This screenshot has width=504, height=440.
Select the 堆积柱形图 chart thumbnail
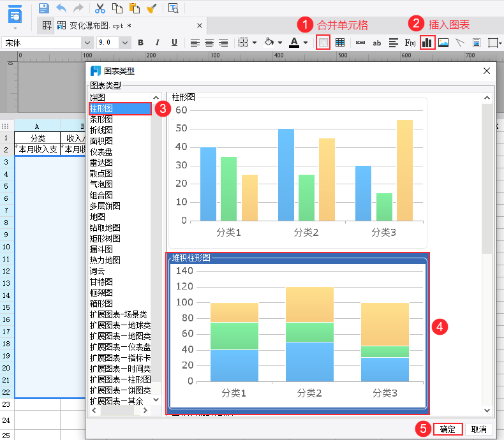point(298,334)
